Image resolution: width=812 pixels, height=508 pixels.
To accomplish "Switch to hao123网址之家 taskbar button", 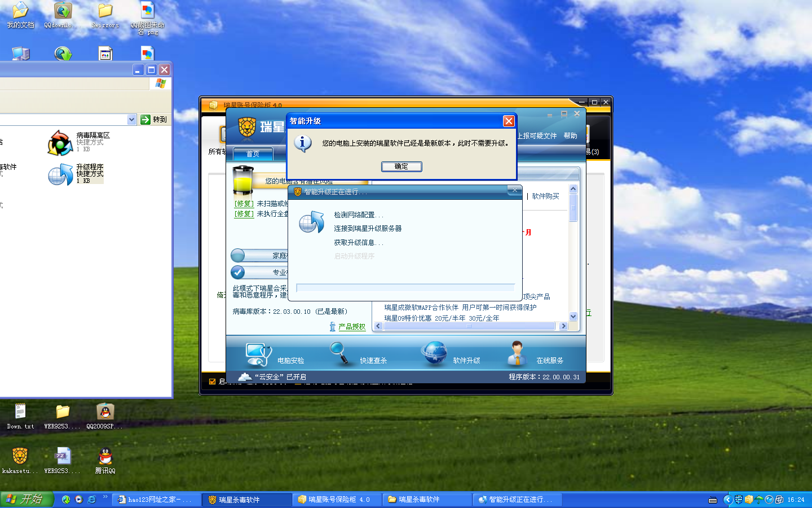I will point(157,500).
